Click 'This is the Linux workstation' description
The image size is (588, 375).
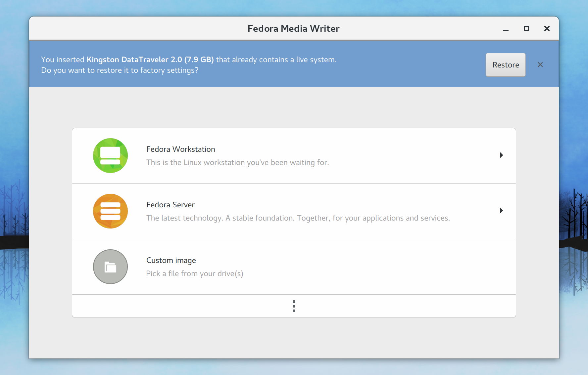tap(238, 162)
